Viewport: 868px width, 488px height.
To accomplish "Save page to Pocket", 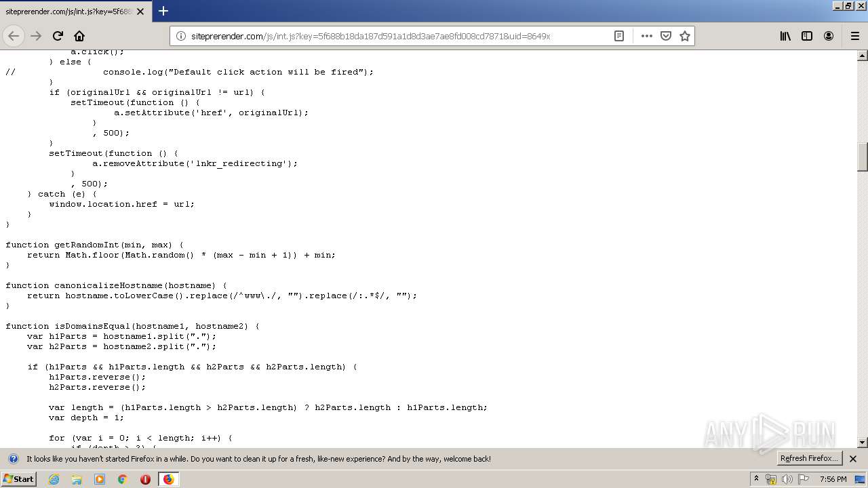I will [x=666, y=36].
